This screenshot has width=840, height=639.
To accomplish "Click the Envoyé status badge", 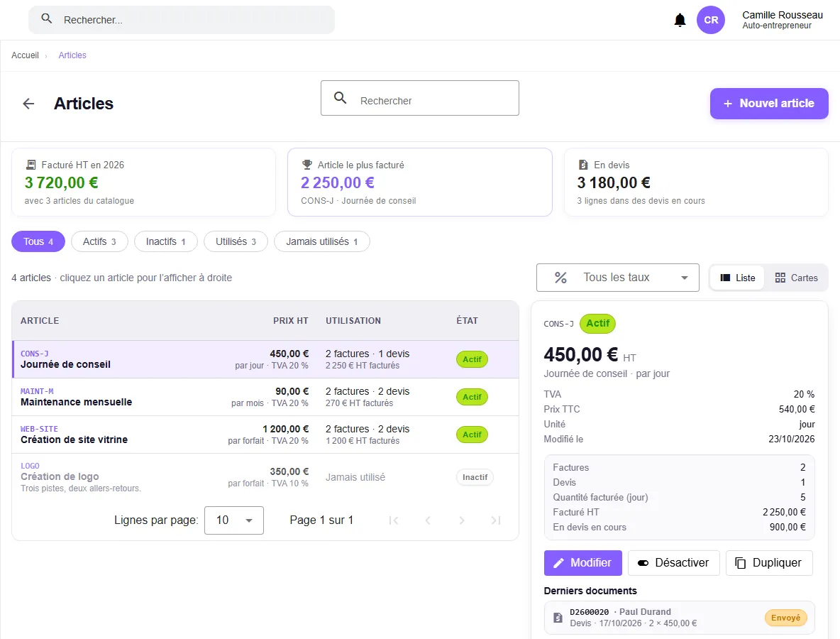I will (785, 618).
